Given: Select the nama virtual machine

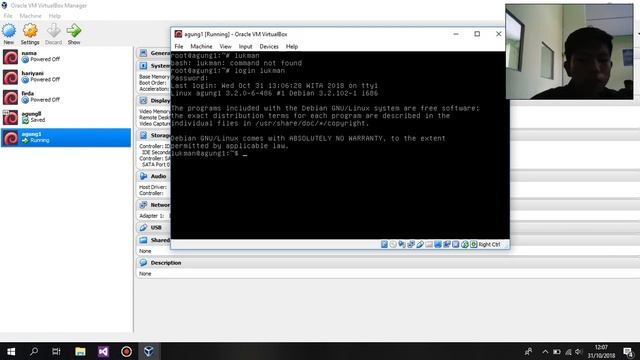Looking at the screenshot, I should pyautogui.click(x=66, y=57).
